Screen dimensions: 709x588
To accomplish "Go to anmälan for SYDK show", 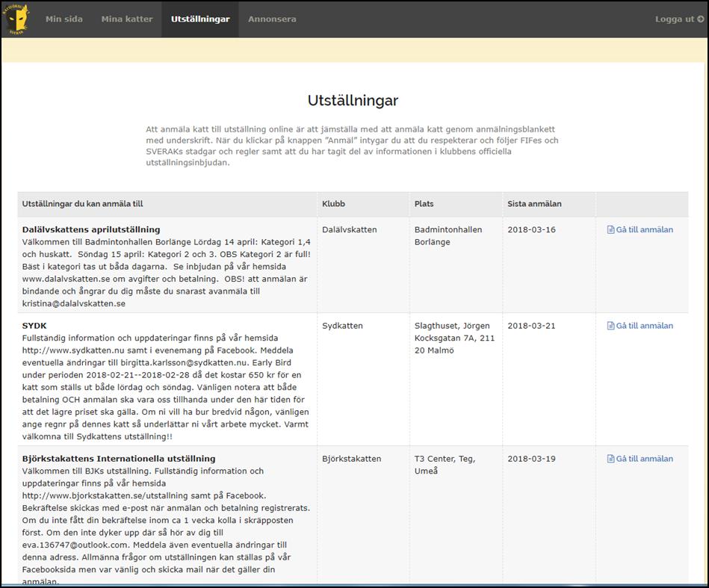I will click(640, 326).
